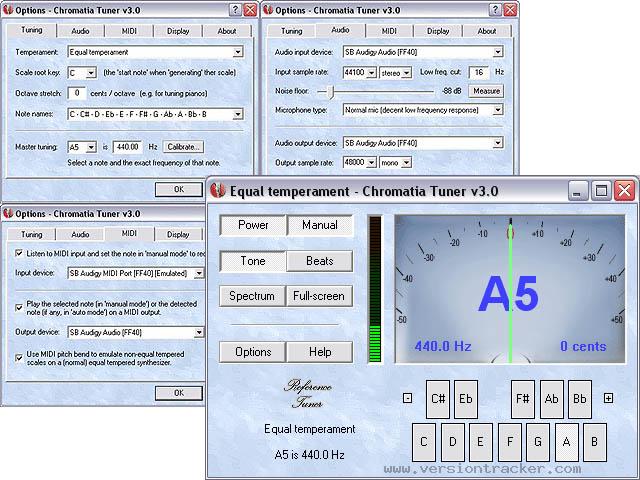Image resolution: width=640 pixels, height=480 pixels.
Task: Select the C note key
Action: coord(424,442)
